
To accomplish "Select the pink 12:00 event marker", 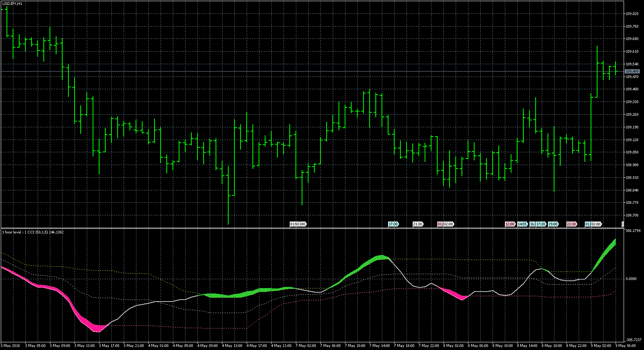I will coord(510,224).
